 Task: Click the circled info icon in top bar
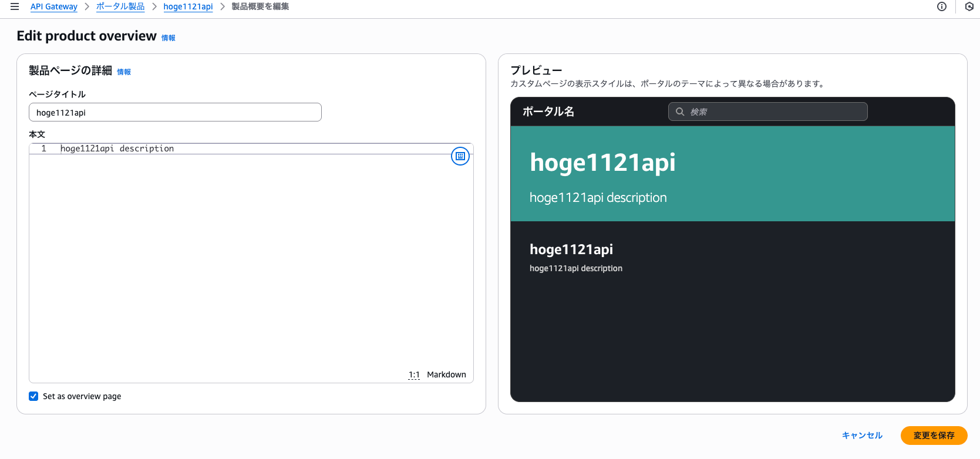click(942, 6)
